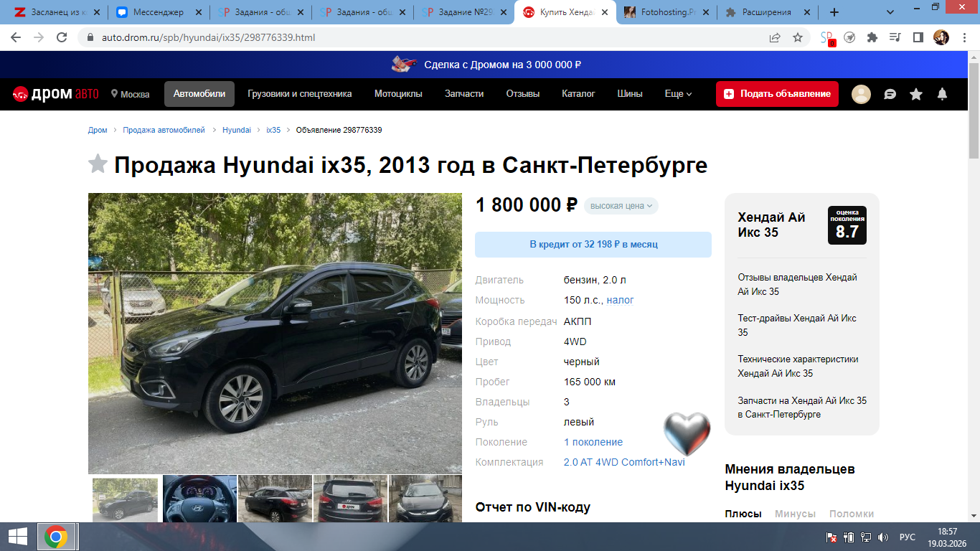Screen dimensions: 980x551
Task: Change city from Москва
Action: coord(131,94)
